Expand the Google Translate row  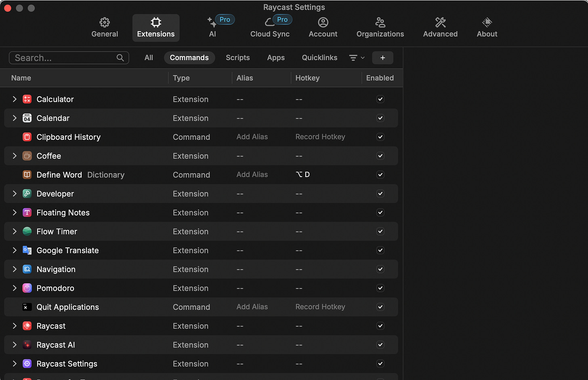15,250
